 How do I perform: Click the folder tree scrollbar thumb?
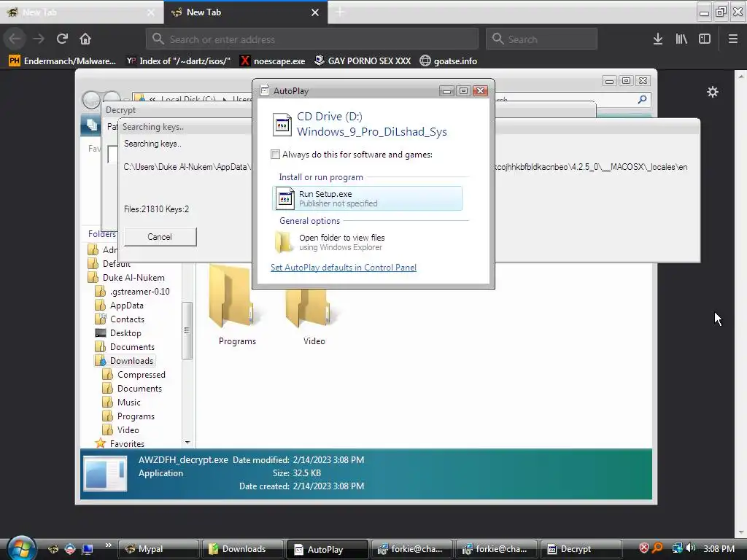pyautogui.click(x=187, y=330)
